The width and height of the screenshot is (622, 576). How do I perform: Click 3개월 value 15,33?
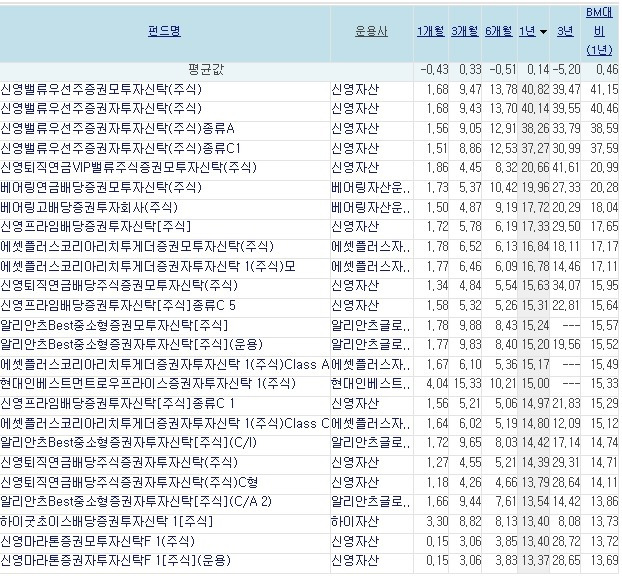(x=468, y=384)
